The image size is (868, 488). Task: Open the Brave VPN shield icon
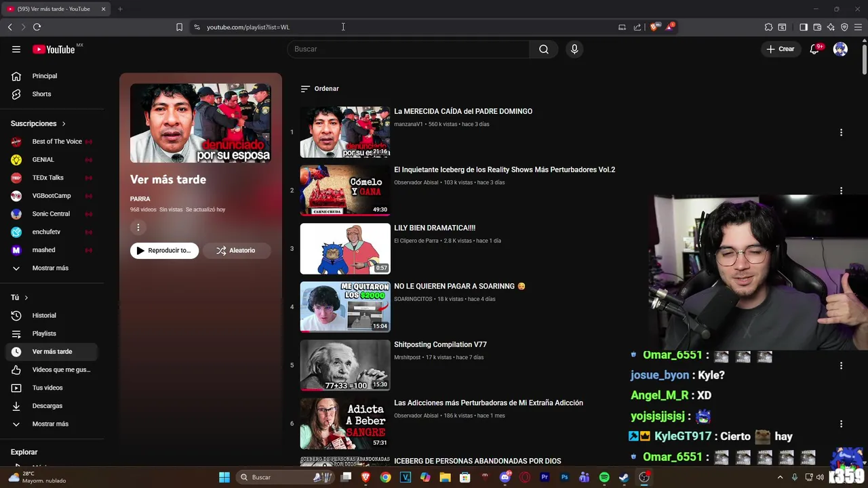(x=844, y=27)
